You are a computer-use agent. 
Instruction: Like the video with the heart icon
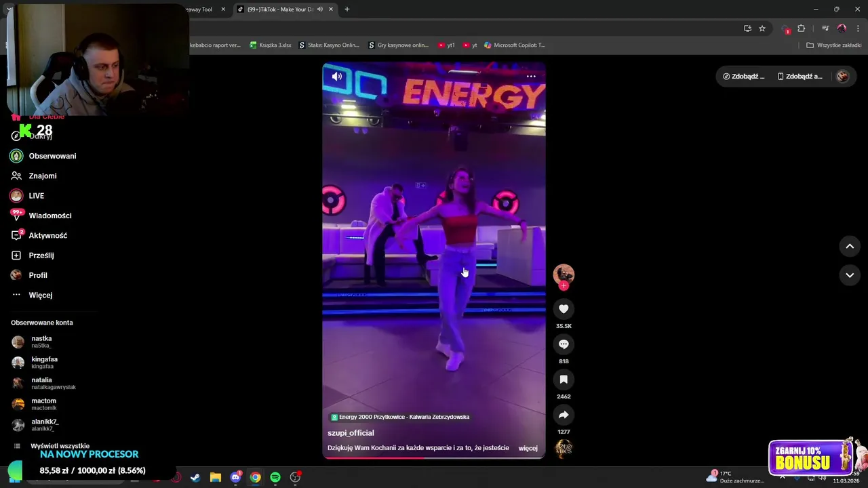pyautogui.click(x=564, y=309)
